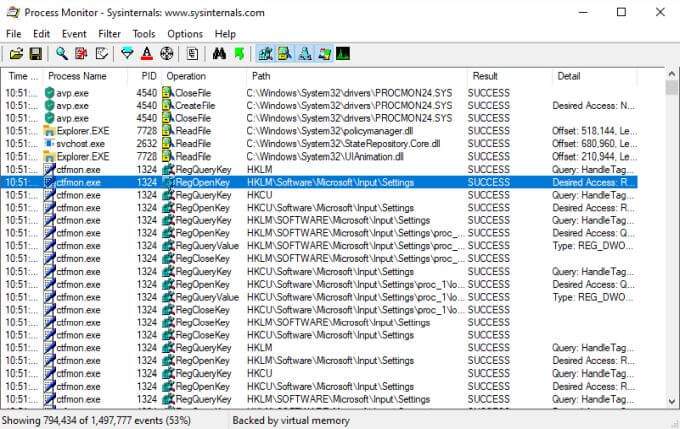Open the Tools menu
Screen dimensions: 680x429
point(144,34)
